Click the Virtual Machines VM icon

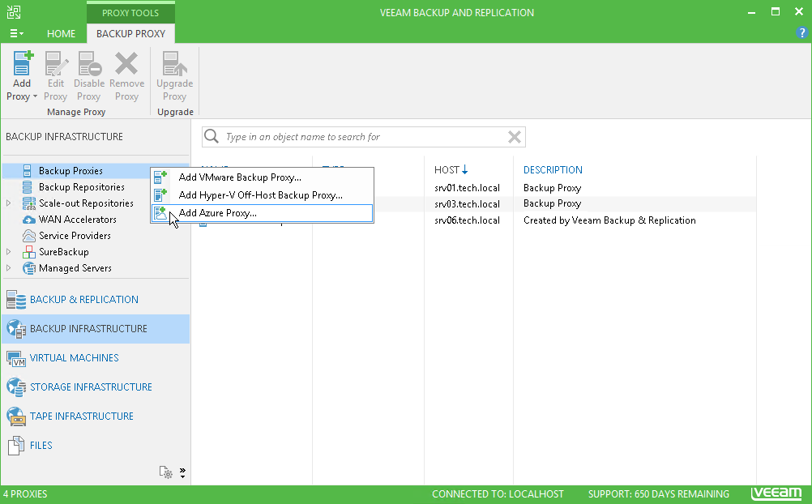coord(16,358)
